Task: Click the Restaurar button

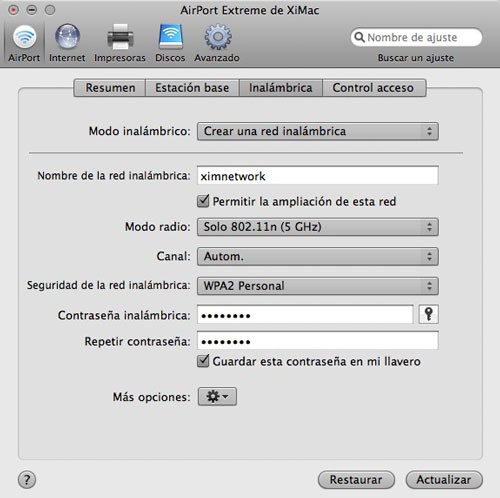Action: point(356,480)
